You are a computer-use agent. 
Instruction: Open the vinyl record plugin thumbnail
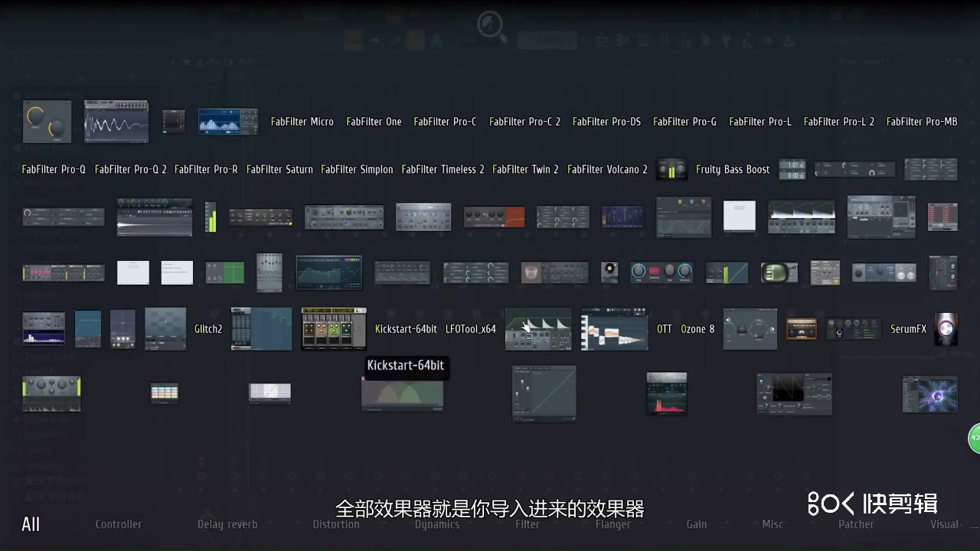[x=609, y=273]
